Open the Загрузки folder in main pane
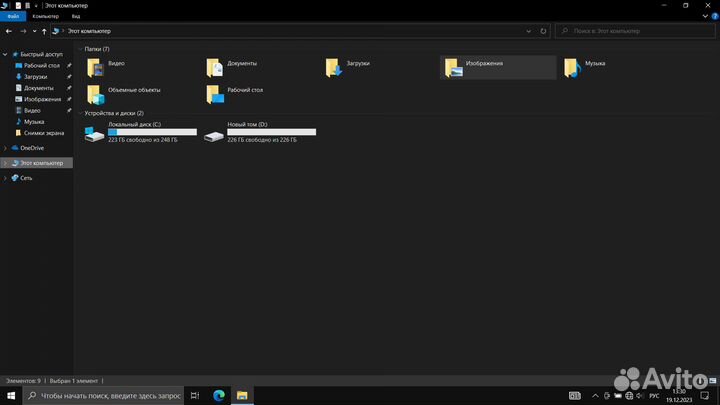The height and width of the screenshot is (405, 720). tap(334, 67)
